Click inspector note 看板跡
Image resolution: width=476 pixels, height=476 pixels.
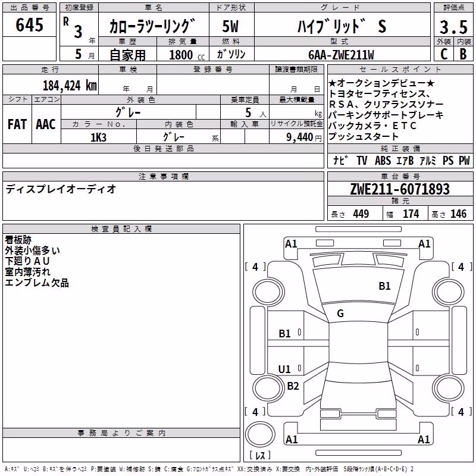point(18,240)
